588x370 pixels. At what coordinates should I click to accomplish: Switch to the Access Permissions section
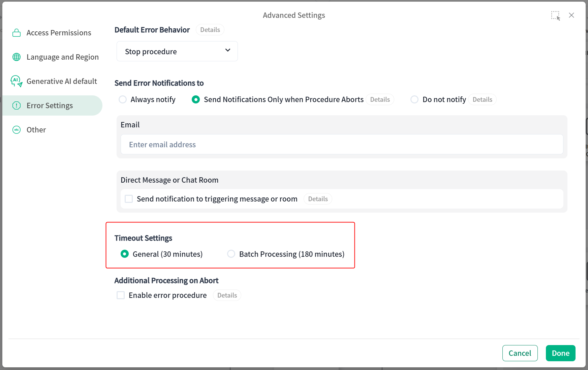(59, 33)
